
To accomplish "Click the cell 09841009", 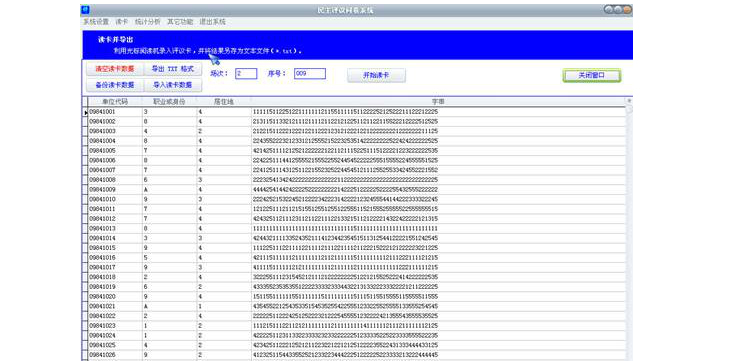I will pos(115,190).
